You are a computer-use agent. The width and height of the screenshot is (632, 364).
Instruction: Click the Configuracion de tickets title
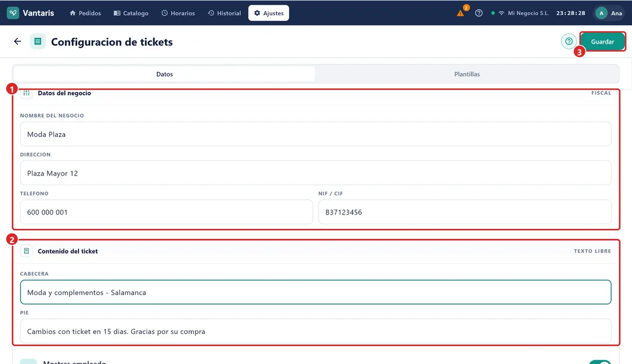112,42
